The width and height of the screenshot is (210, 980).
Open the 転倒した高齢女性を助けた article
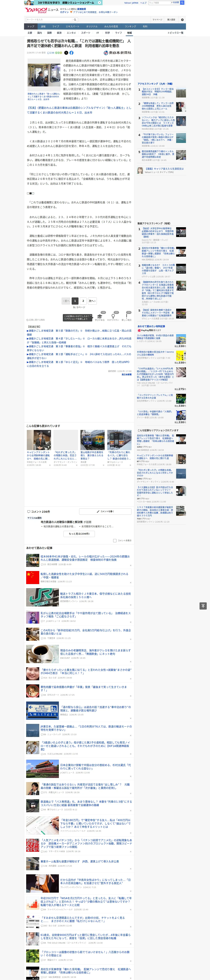[x=84, y=576]
